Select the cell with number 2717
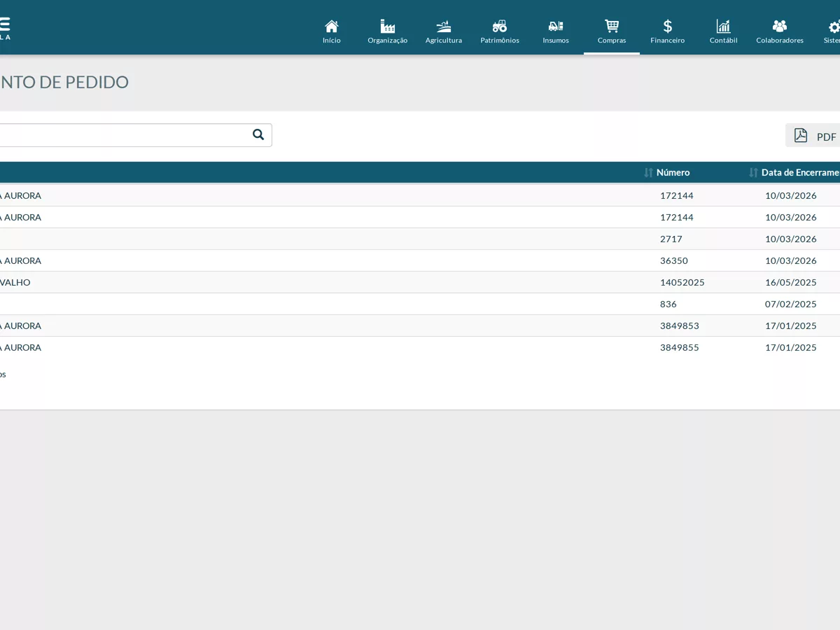The width and height of the screenshot is (840, 630). [x=671, y=239]
